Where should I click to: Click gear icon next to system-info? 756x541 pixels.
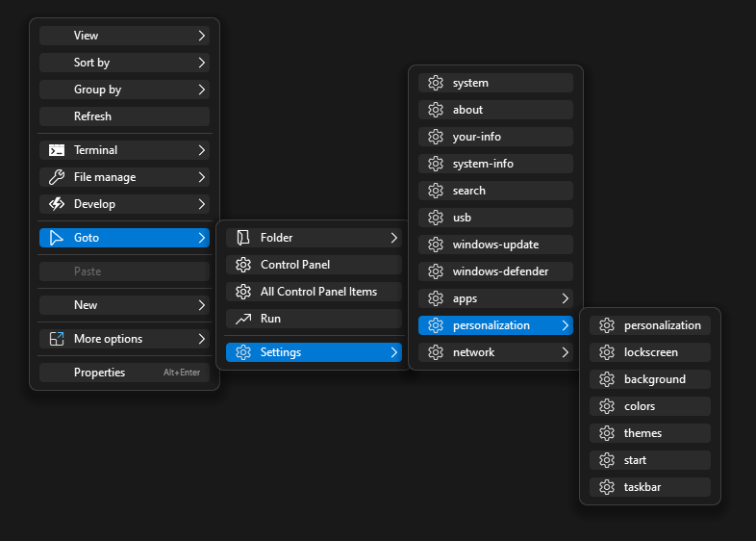click(x=436, y=164)
